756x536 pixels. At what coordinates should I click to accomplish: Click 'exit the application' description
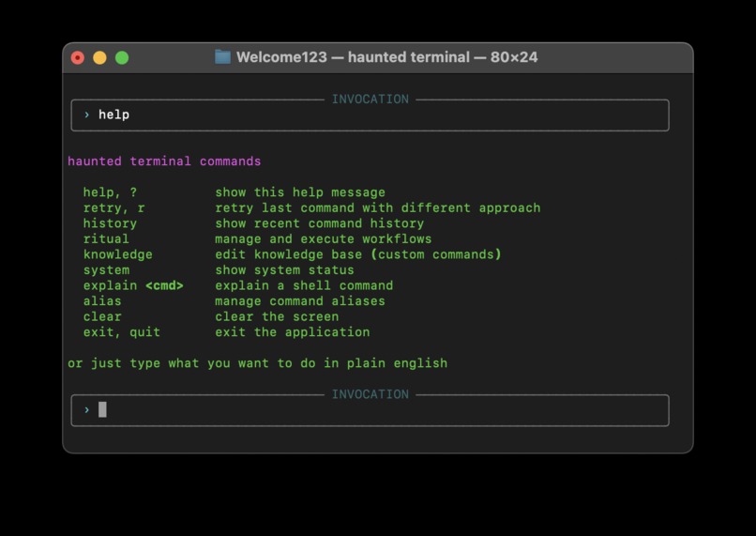click(293, 332)
